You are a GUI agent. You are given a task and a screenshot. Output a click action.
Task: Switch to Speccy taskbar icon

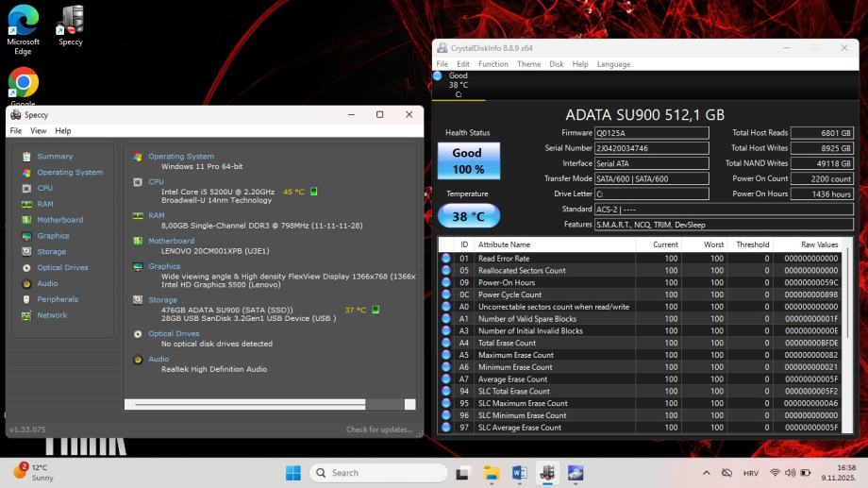547,473
